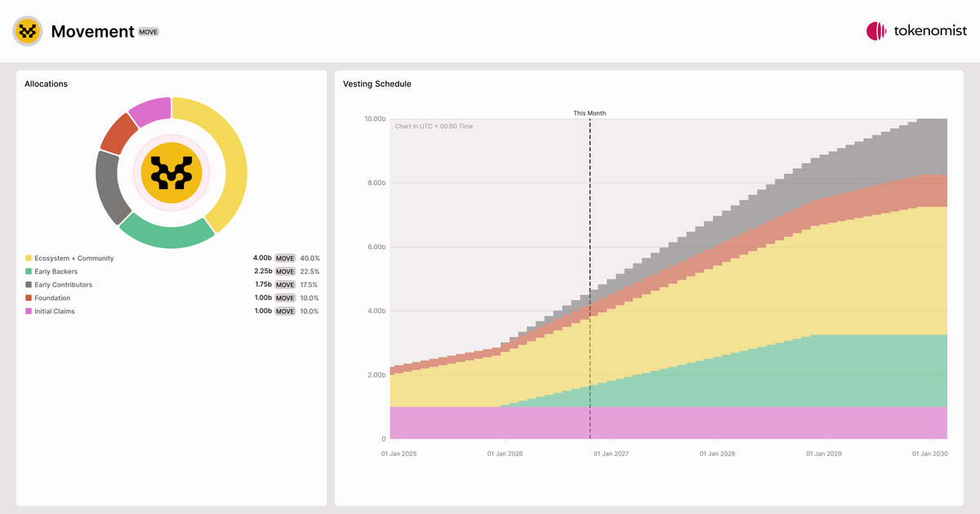Click the tokenomist brand name text

coord(930,31)
